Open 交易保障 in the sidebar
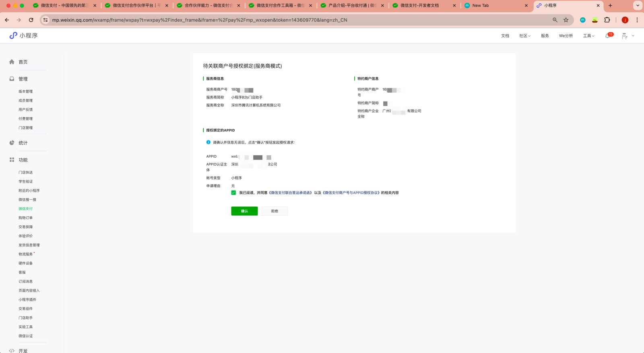The height and width of the screenshot is (353, 644). click(26, 227)
